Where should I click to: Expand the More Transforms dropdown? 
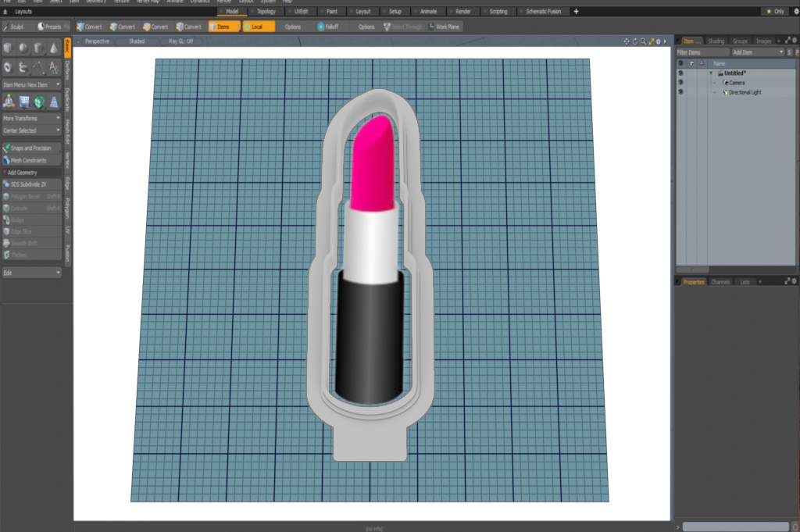(31, 118)
